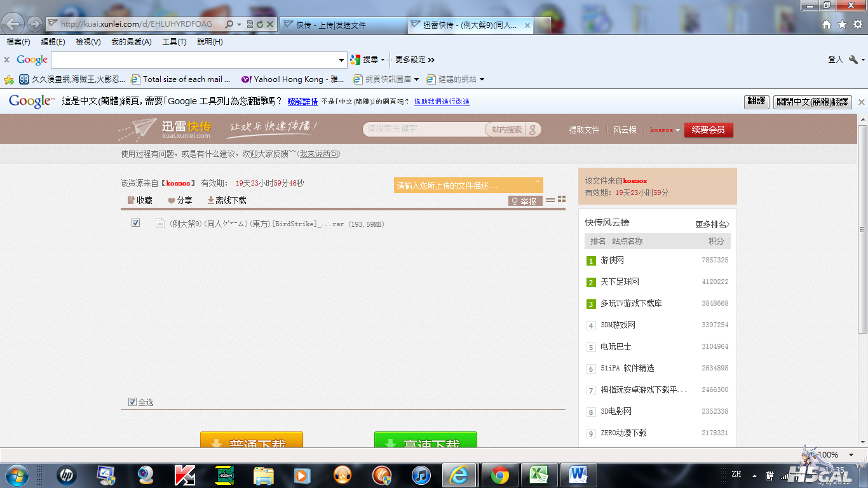Open the 檢視(V) menu
Screen dimensions: 868x488
pos(88,42)
